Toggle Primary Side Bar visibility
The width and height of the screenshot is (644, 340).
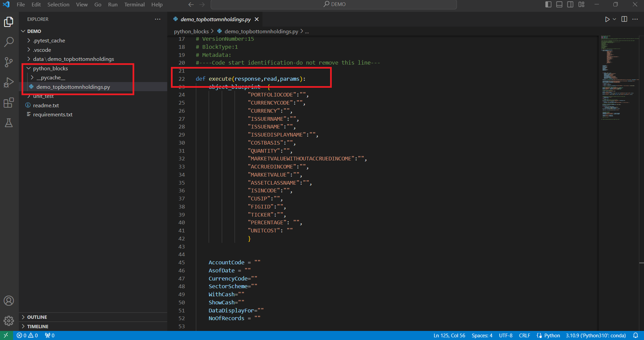pos(548,4)
